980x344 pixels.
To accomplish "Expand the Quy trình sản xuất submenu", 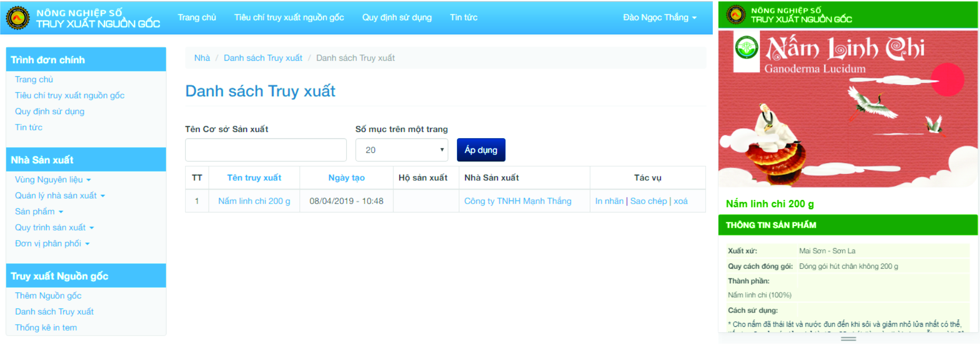I will (x=55, y=228).
